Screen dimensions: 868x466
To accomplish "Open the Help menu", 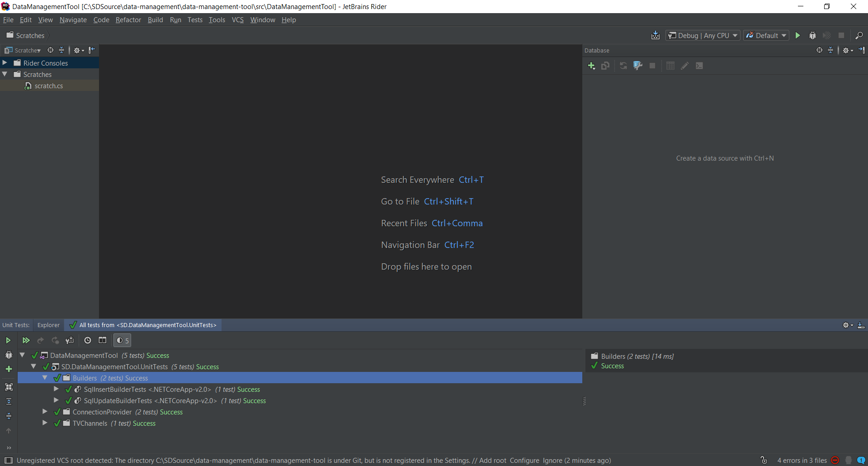I will click(289, 20).
